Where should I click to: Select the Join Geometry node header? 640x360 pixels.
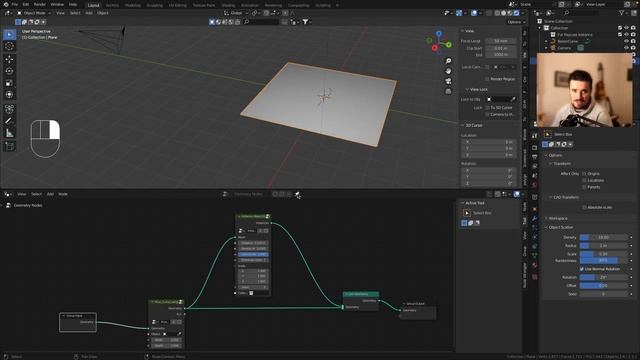[x=360, y=294]
